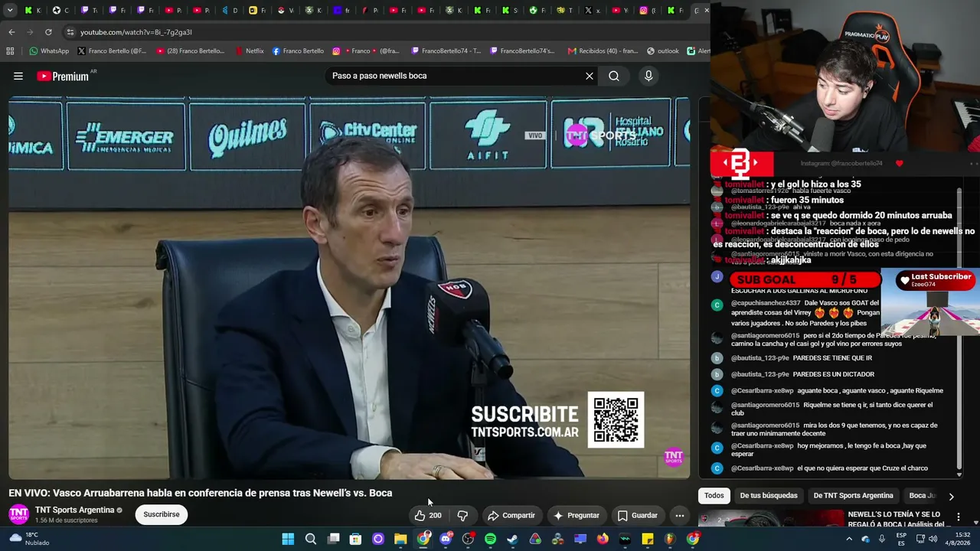Click the '1.56 M de suscriptores' subscriber count
This screenshot has width=980, height=551.
click(x=66, y=520)
